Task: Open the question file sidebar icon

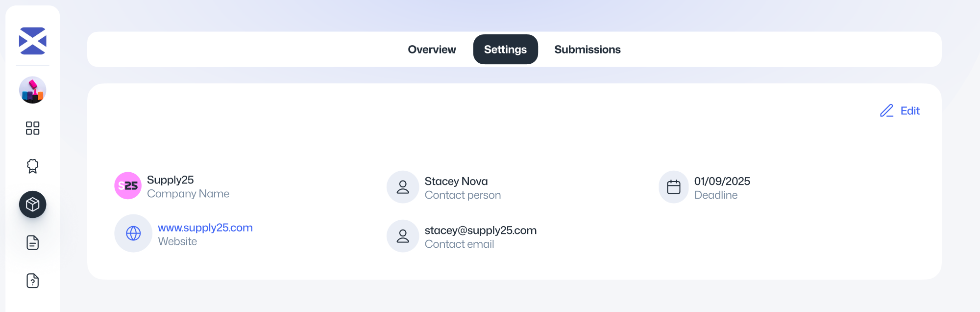Action: coord(32,281)
